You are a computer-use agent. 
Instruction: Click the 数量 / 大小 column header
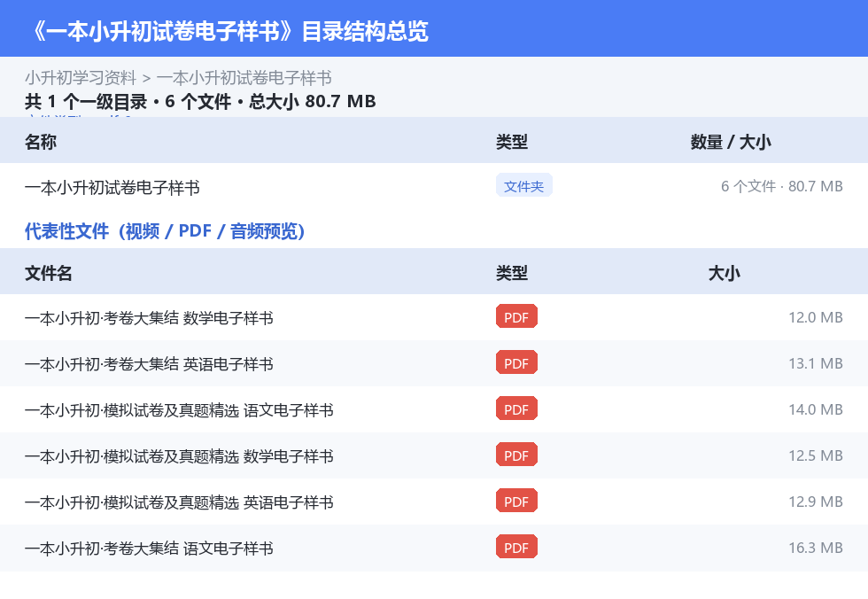[731, 143]
